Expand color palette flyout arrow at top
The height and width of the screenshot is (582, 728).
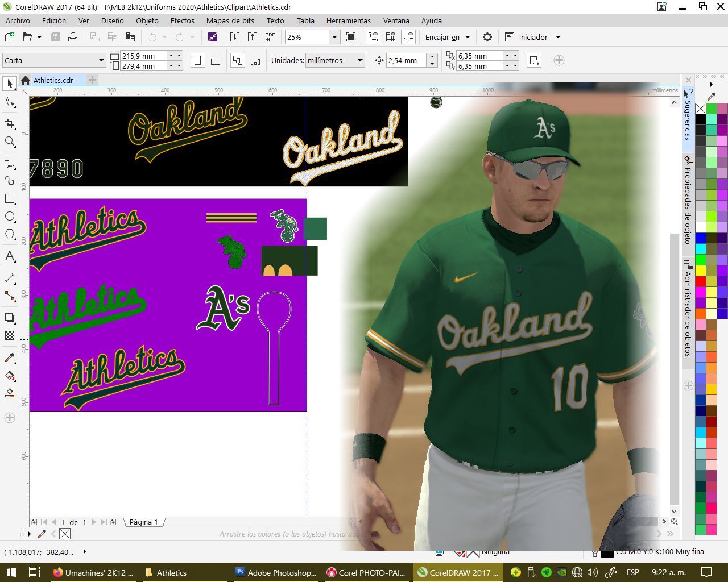point(711,84)
